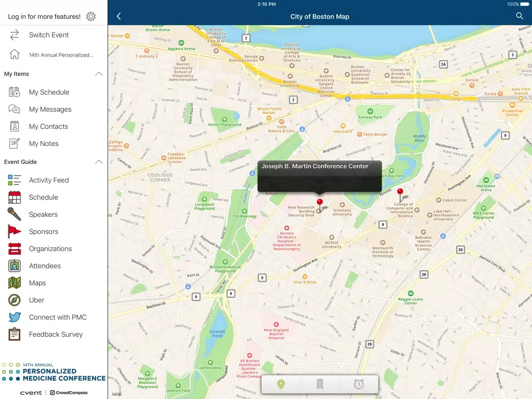Tap the Tasty Burger map label
532x399 pixels.
pos(375,134)
